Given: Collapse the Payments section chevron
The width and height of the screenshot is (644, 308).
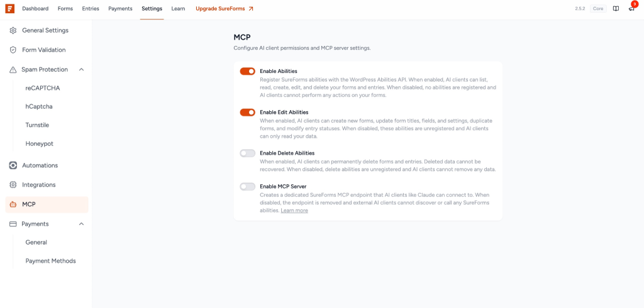Looking at the screenshot, I should click(81, 224).
